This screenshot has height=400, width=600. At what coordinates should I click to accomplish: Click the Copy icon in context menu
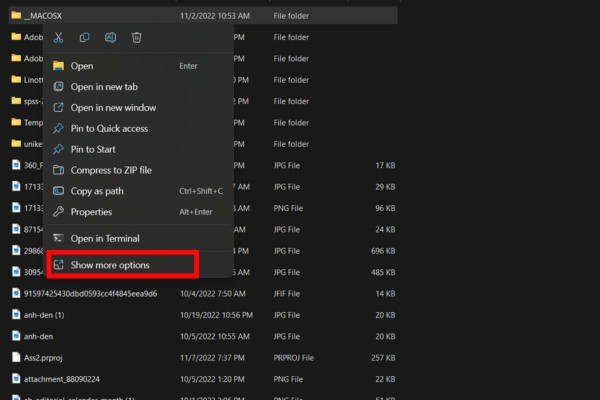(84, 38)
